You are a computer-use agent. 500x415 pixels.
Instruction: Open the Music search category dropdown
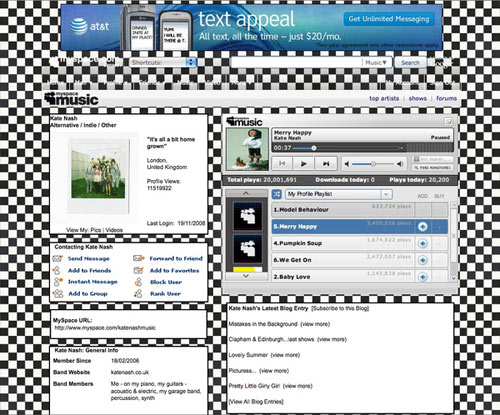(376, 62)
